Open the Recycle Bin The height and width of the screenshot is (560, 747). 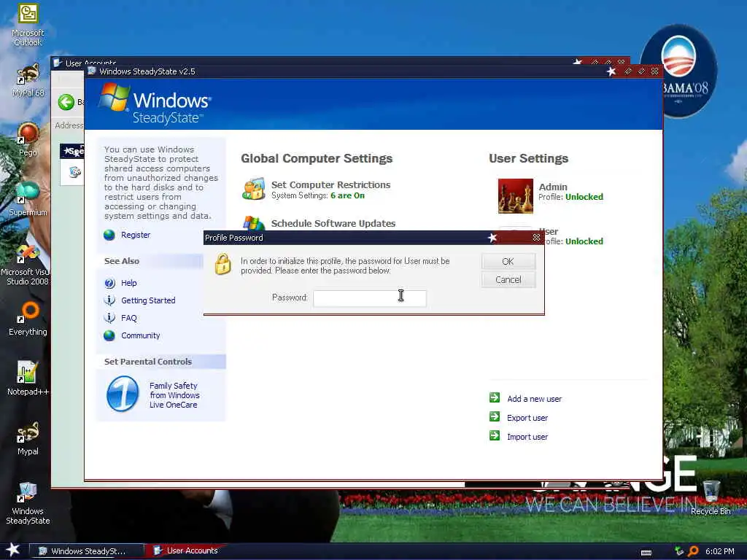(711, 498)
